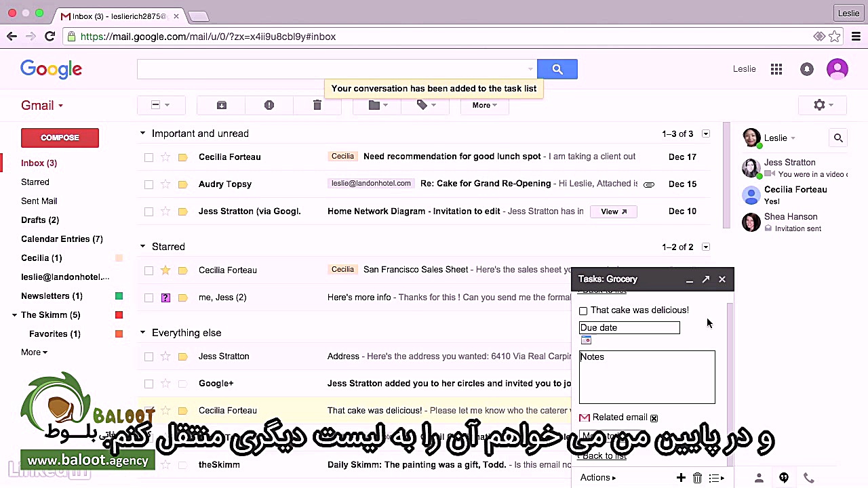The width and height of the screenshot is (868, 488).
Task: Open the Actions menu in Tasks
Action: [595, 477]
